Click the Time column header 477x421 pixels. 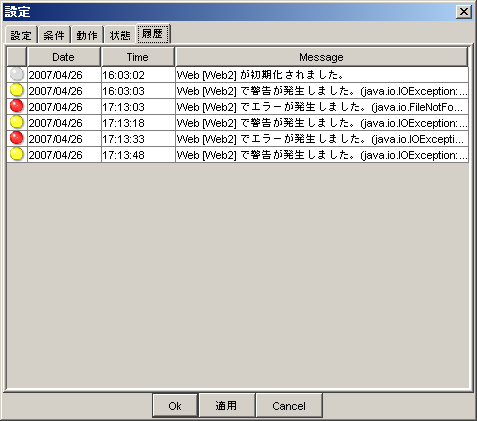coord(137,57)
